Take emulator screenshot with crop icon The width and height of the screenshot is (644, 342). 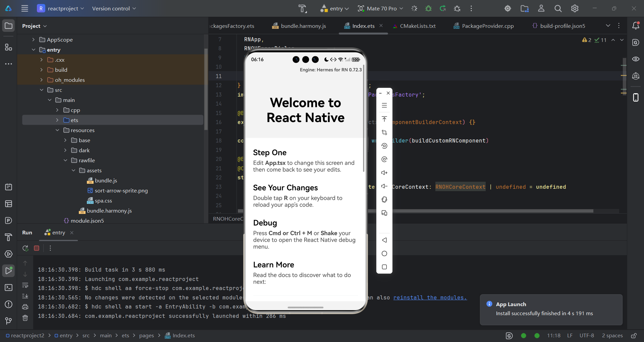384,132
